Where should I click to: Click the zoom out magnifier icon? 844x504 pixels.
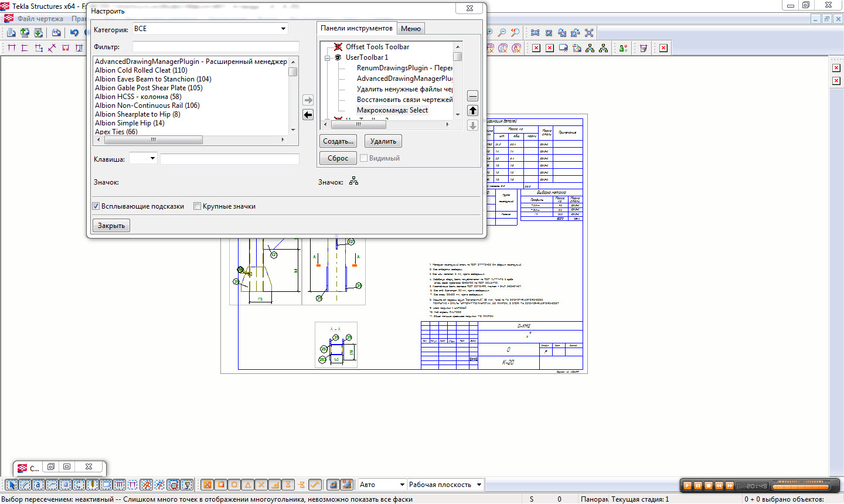pyautogui.click(x=502, y=33)
